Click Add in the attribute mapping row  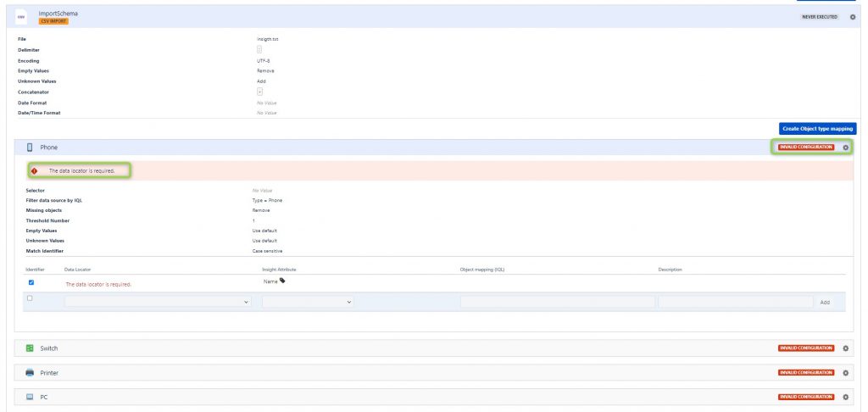coord(825,303)
